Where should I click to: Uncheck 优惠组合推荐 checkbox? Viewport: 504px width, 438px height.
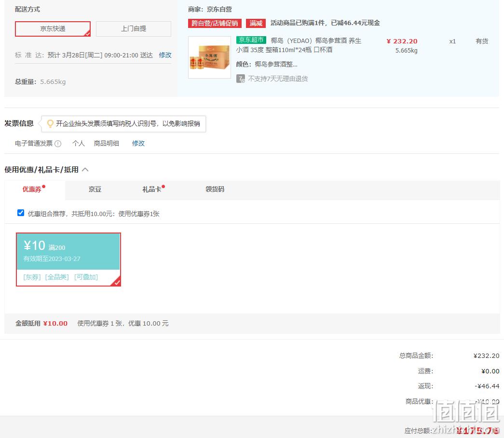[x=21, y=213]
